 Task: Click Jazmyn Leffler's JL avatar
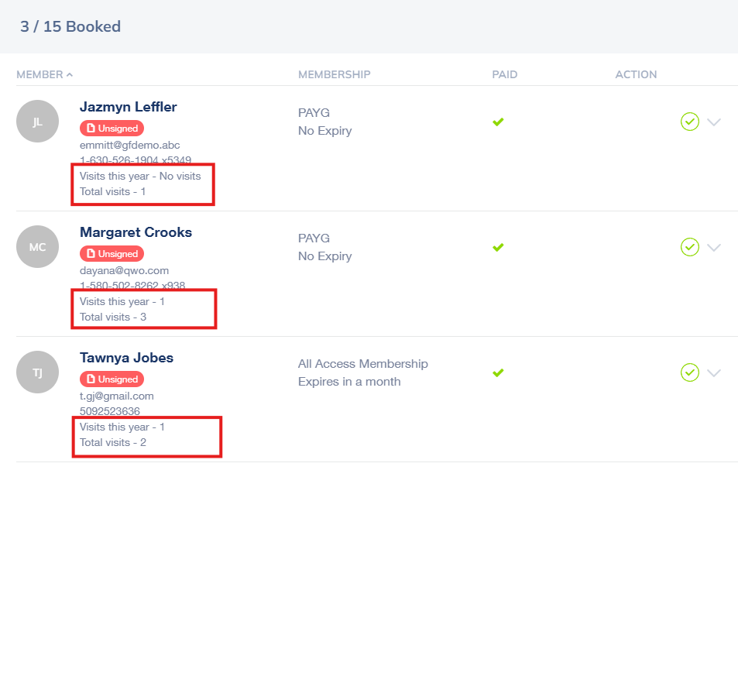[x=38, y=122]
